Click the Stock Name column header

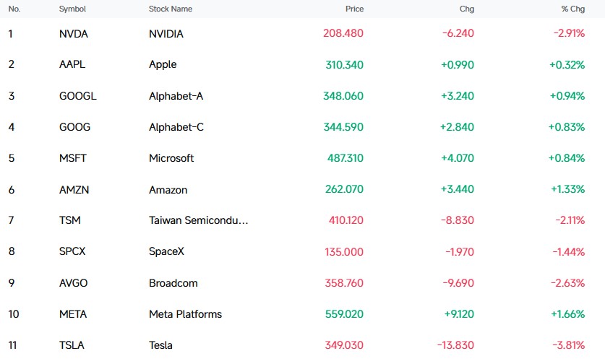coord(171,9)
